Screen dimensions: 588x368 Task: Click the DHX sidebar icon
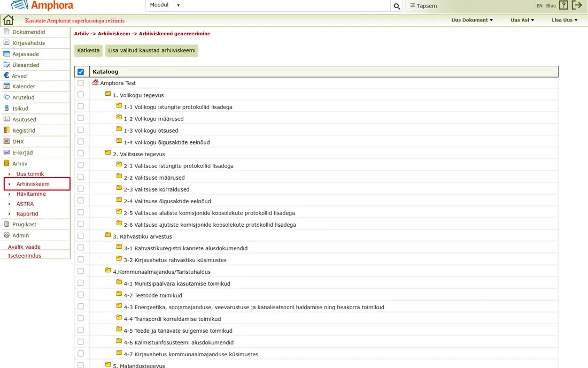tap(6, 141)
